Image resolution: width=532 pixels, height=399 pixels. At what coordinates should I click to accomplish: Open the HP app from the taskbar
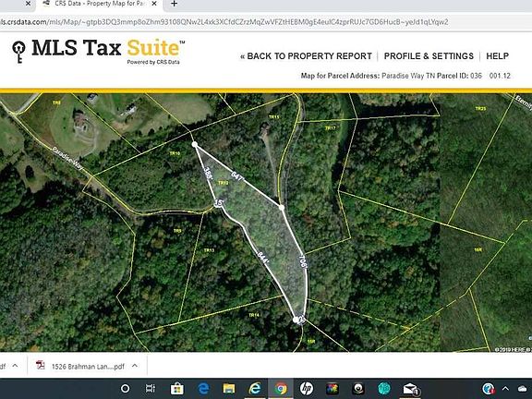click(307, 389)
